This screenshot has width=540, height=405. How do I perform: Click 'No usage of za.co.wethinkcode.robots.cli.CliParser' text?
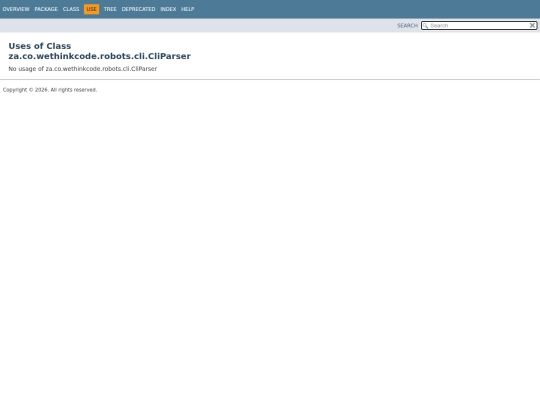click(x=83, y=69)
